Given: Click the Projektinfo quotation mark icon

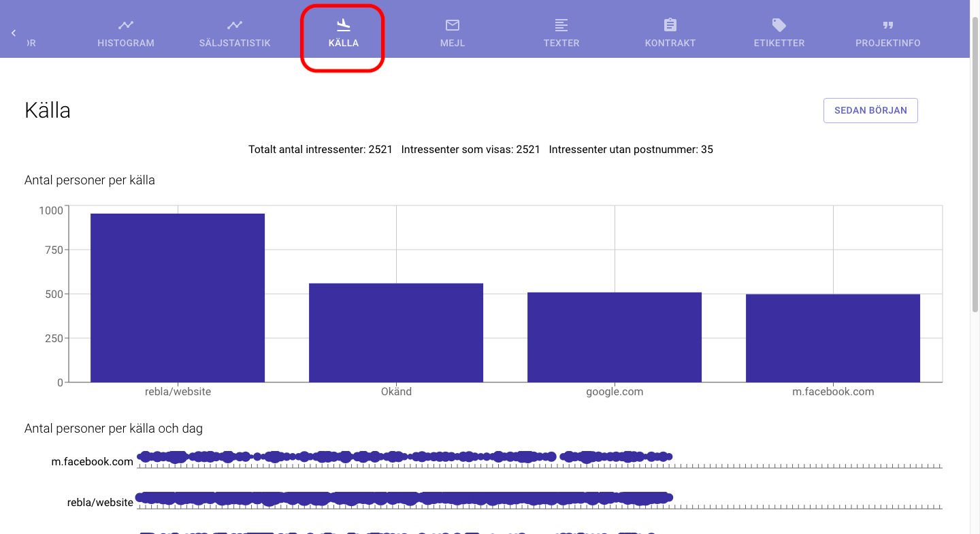Looking at the screenshot, I should tap(888, 25).
